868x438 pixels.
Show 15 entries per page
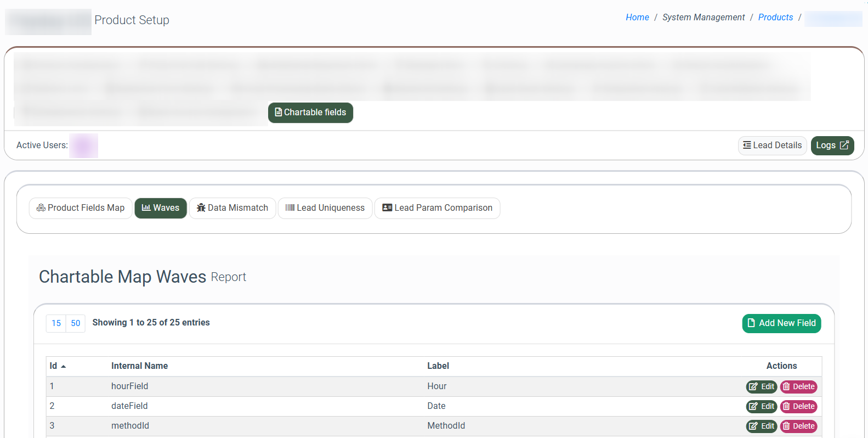point(56,323)
